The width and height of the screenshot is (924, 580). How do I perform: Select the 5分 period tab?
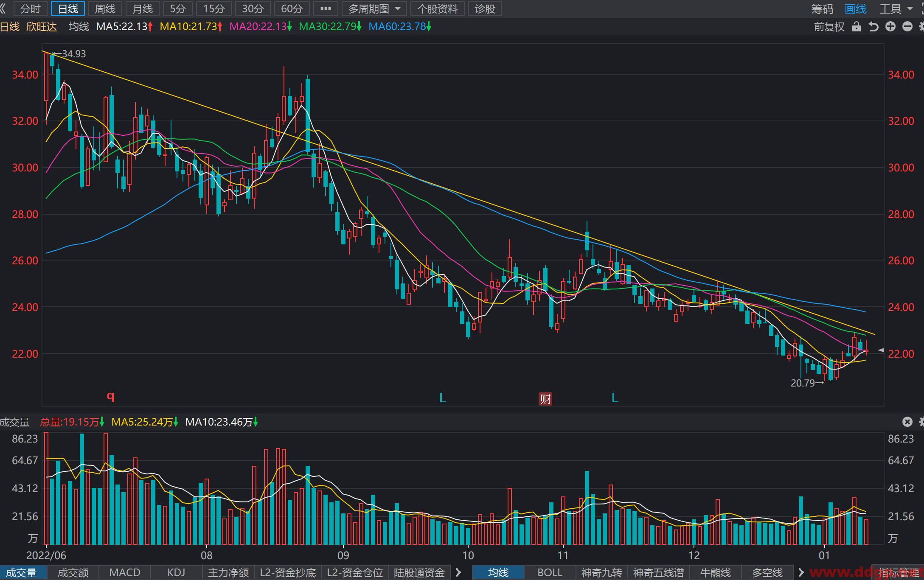click(x=178, y=8)
